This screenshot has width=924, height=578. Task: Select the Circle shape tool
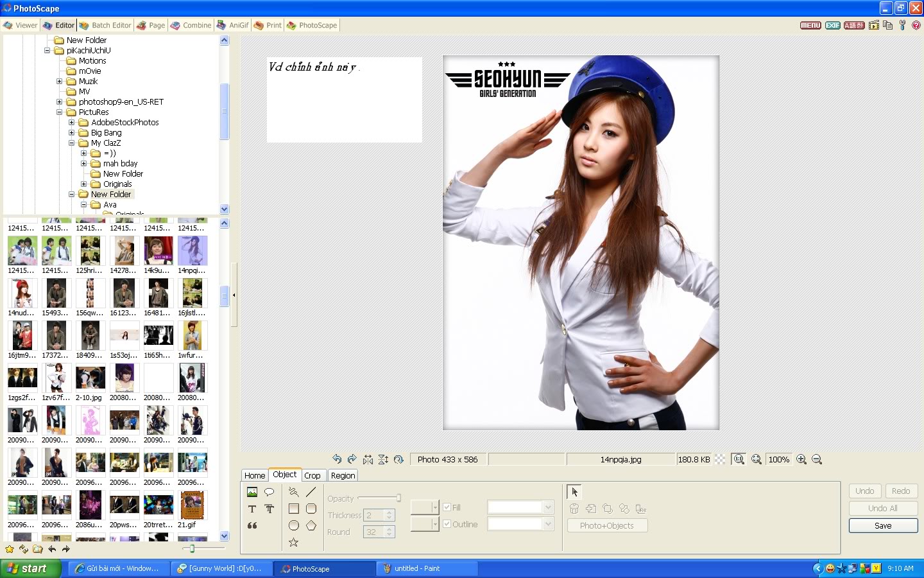point(294,525)
